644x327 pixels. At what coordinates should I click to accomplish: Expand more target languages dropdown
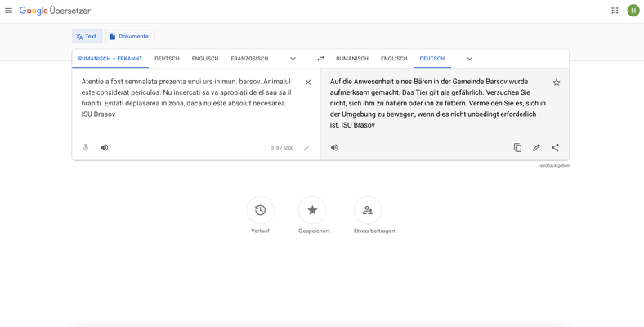click(469, 59)
